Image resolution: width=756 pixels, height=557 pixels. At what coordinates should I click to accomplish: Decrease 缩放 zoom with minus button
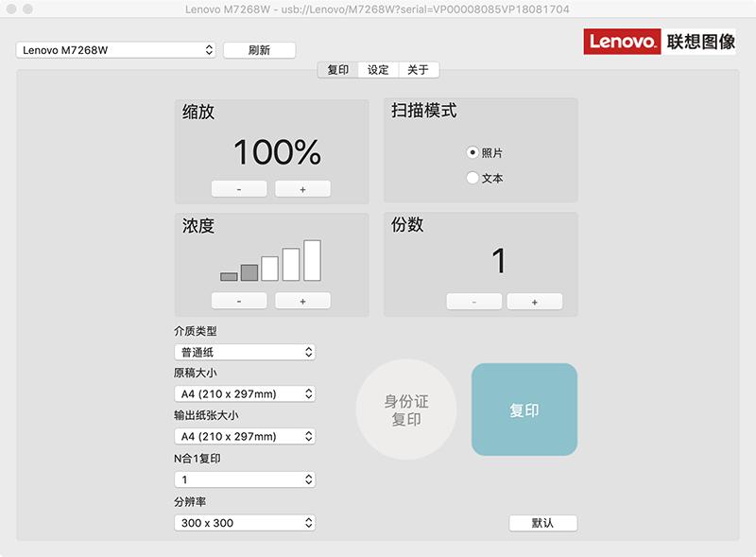tap(239, 189)
